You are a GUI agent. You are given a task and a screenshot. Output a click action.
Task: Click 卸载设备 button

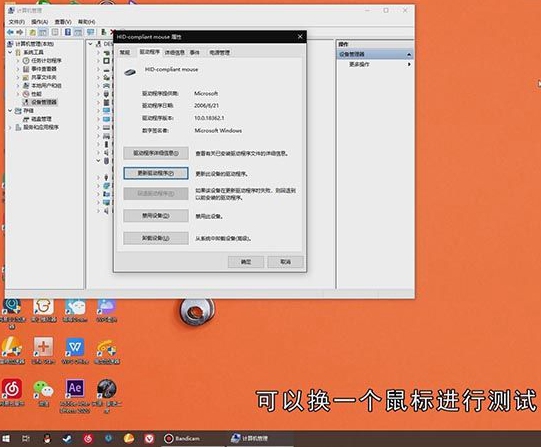click(156, 238)
